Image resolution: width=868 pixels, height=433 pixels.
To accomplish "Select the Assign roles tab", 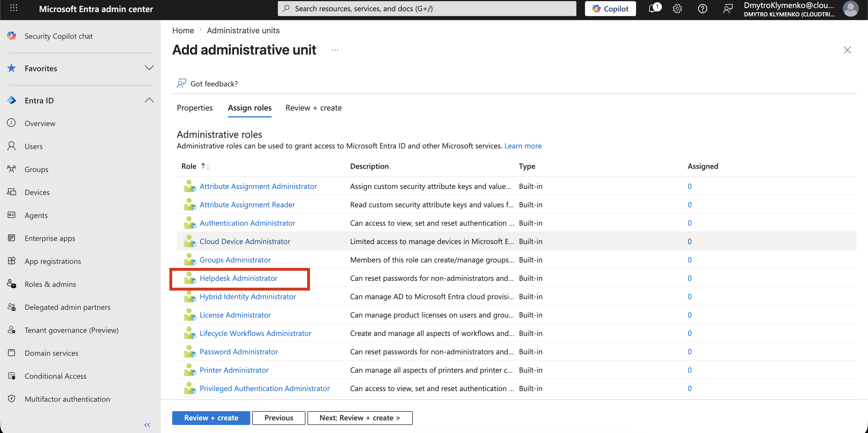I will pos(250,108).
